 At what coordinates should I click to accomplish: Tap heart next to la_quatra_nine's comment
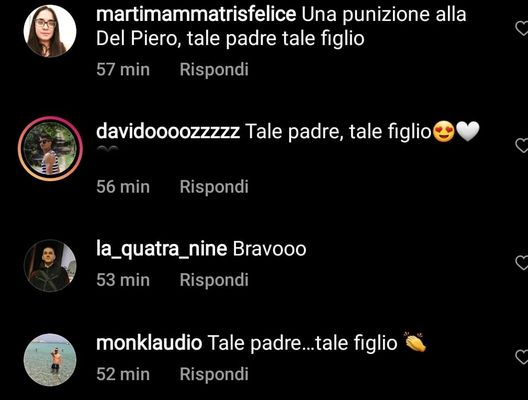522,262
